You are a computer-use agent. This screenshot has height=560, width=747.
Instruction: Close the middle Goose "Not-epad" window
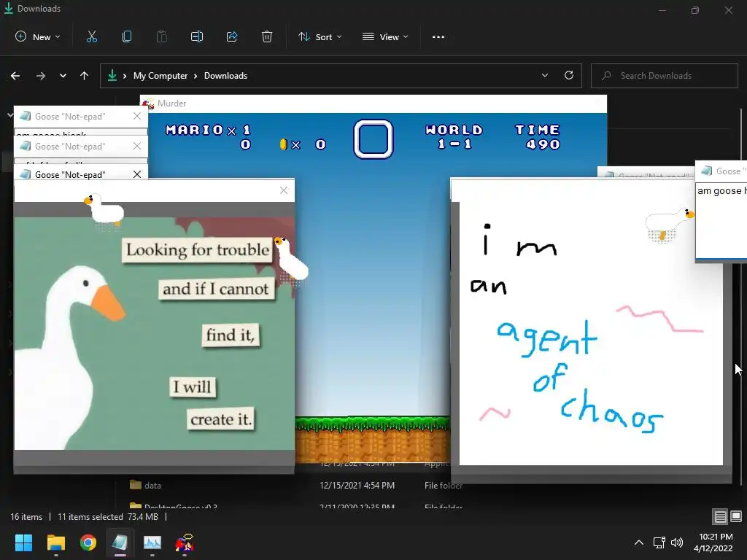137,146
